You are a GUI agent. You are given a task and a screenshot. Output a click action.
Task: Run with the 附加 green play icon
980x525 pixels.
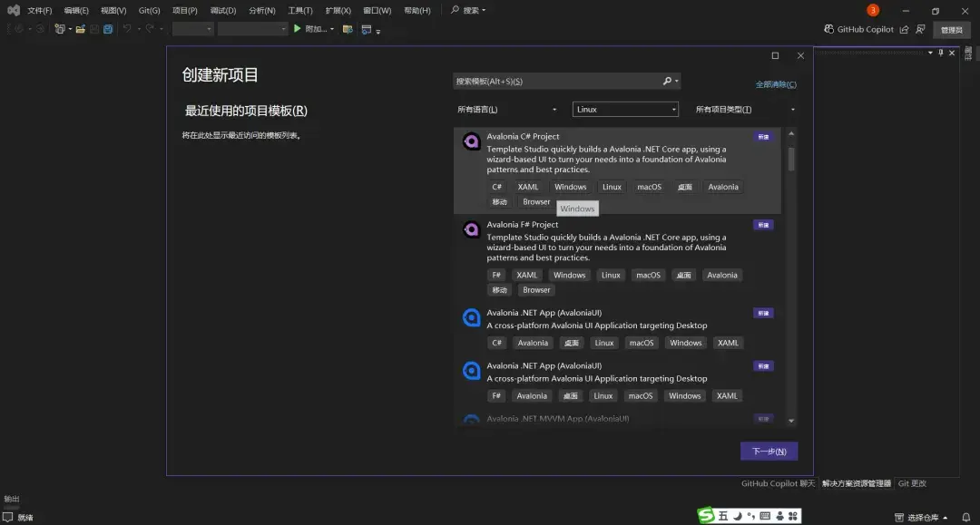click(x=298, y=28)
